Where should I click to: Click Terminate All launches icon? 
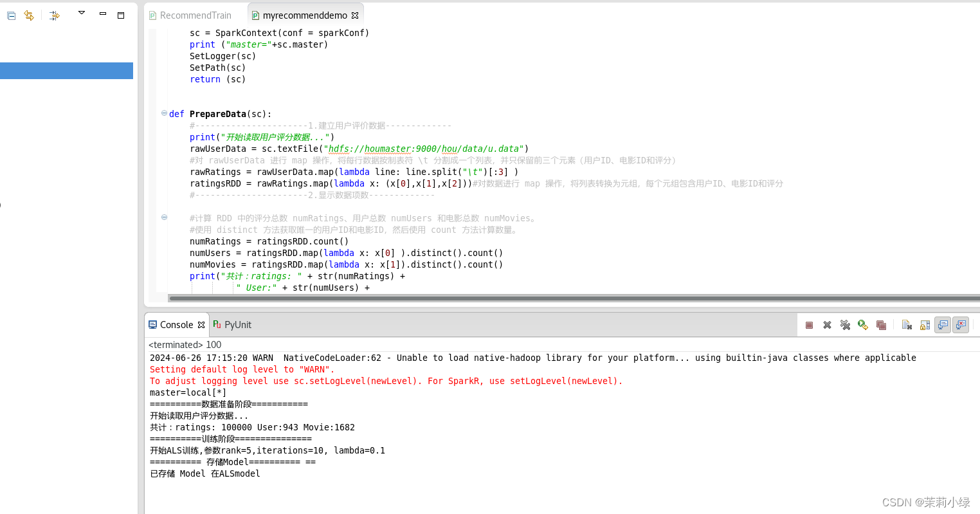(881, 325)
